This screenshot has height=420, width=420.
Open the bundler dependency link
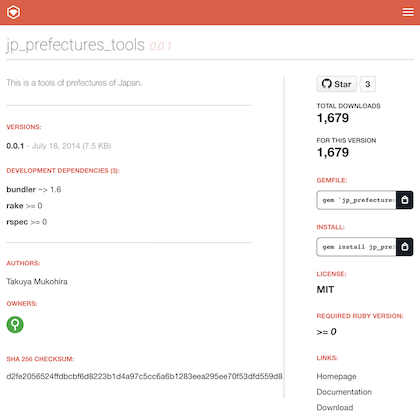[21, 189]
